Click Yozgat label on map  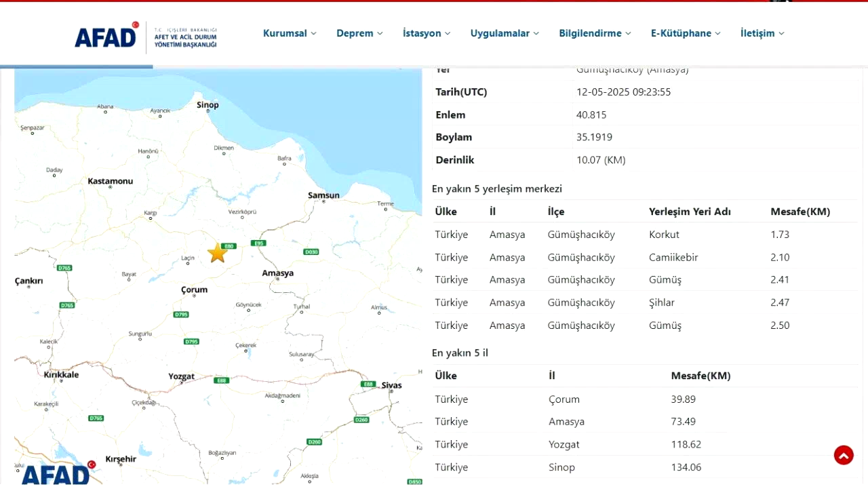click(x=181, y=376)
